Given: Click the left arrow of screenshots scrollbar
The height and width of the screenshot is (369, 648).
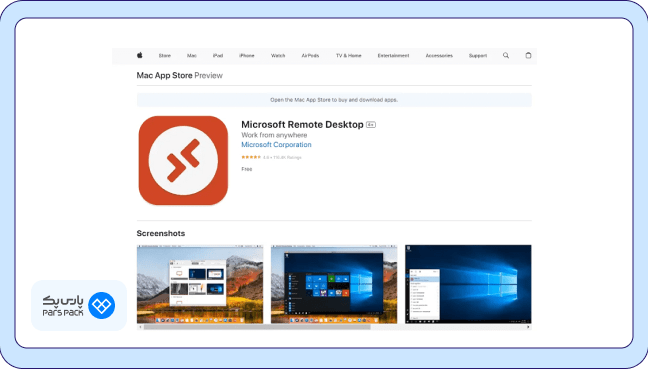Looking at the screenshot, I should tap(140, 327).
